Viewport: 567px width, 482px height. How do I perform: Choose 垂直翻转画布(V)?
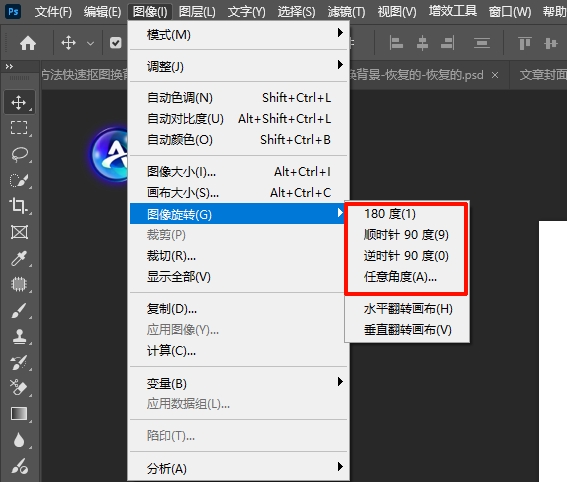408,330
